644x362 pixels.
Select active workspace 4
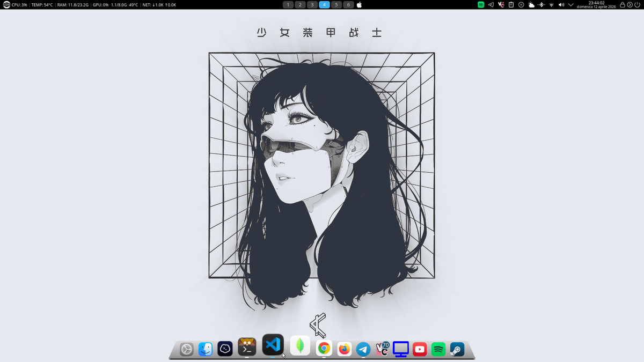point(324,5)
